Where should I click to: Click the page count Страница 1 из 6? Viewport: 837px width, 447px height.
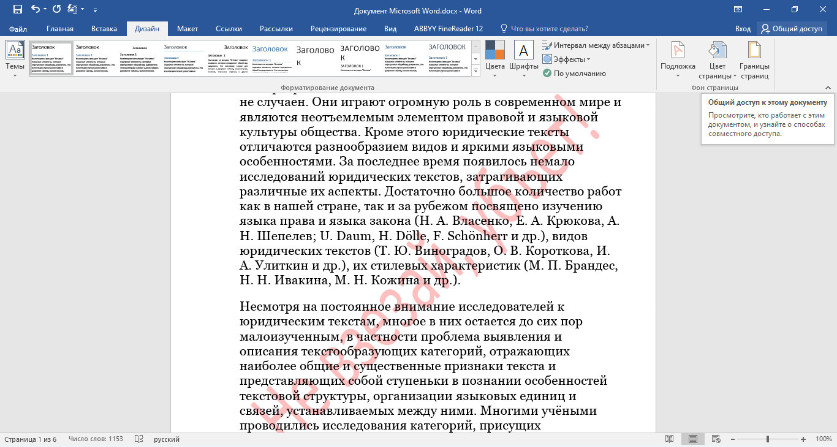coord(31,439)
